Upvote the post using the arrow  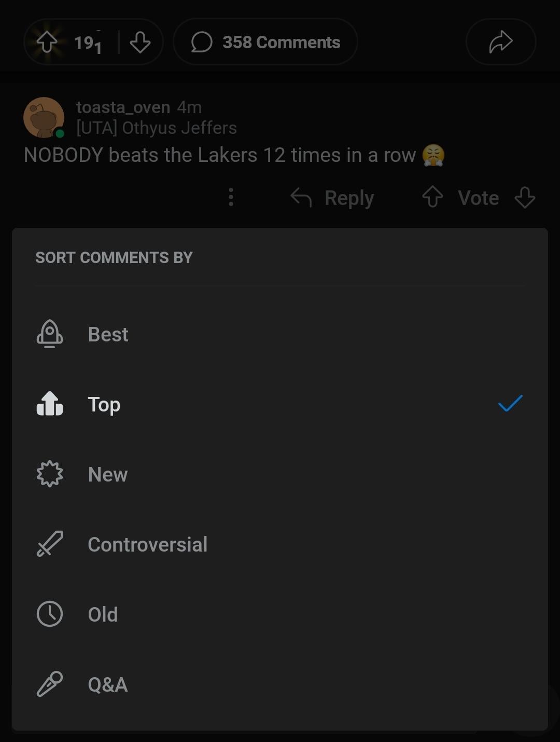[x=47, y=42]
